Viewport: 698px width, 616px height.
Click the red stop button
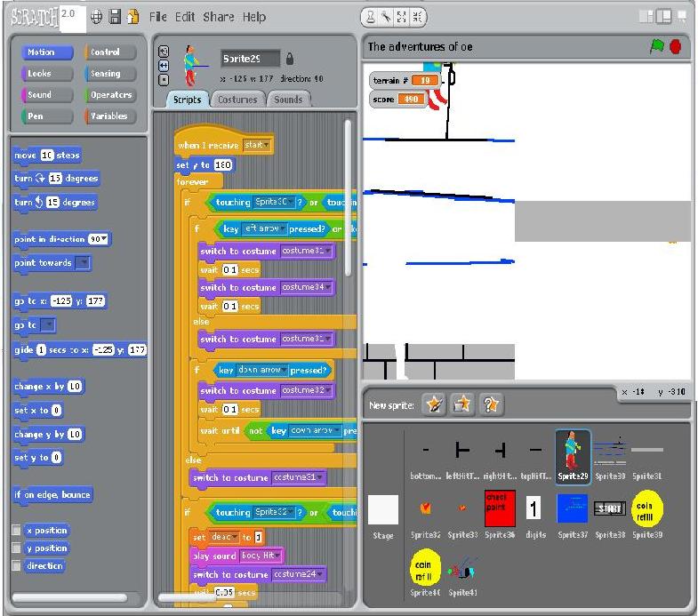(675, 46)
